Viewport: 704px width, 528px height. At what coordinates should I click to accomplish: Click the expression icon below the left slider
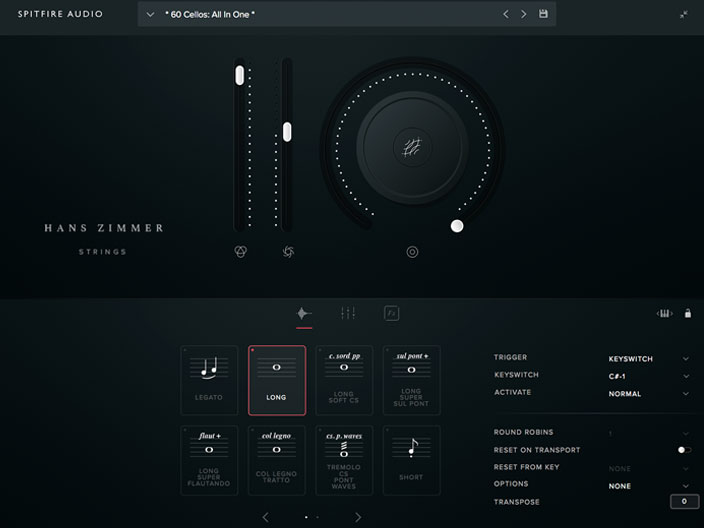(x=241, y=252)
